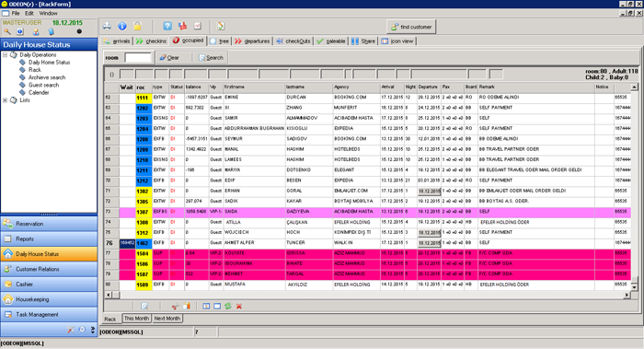644x349 pixels.
Task: Expand more sidebar options chevron
Action: pyautogui.click(x=93, y=330)
